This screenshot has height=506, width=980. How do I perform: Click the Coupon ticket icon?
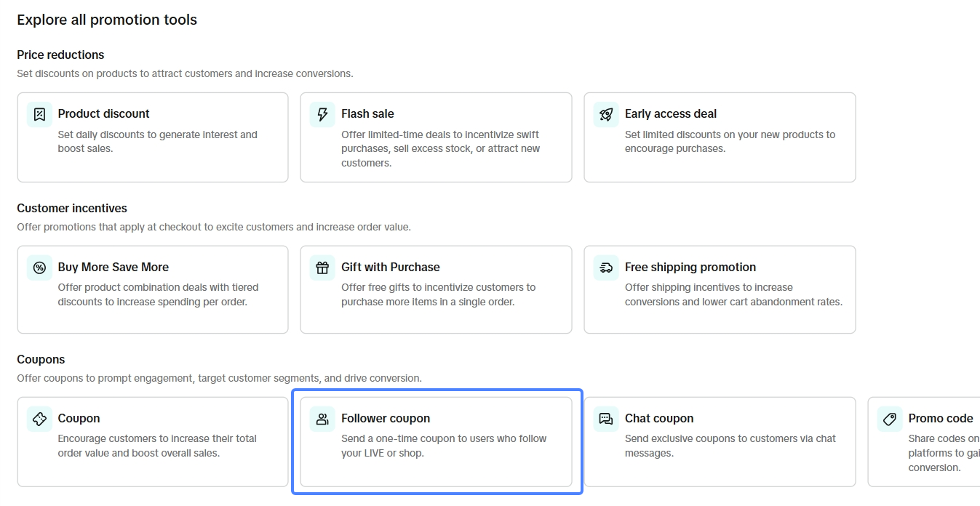pyautogui.click(x=39, y=419)
